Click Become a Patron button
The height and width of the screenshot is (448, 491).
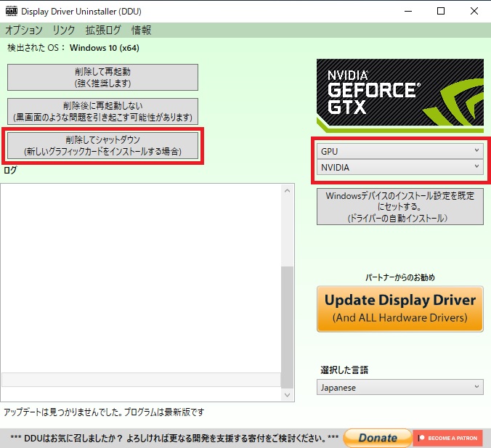click(x=448, y=438)
